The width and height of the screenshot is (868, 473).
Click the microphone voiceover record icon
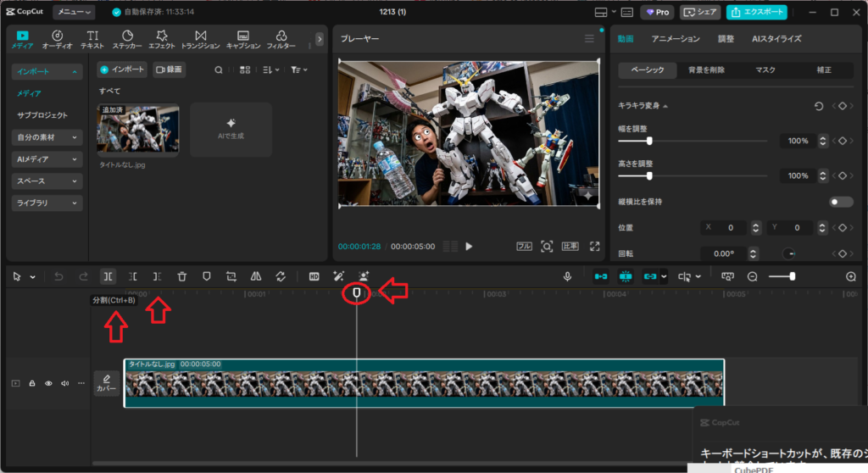click(568, 276)
